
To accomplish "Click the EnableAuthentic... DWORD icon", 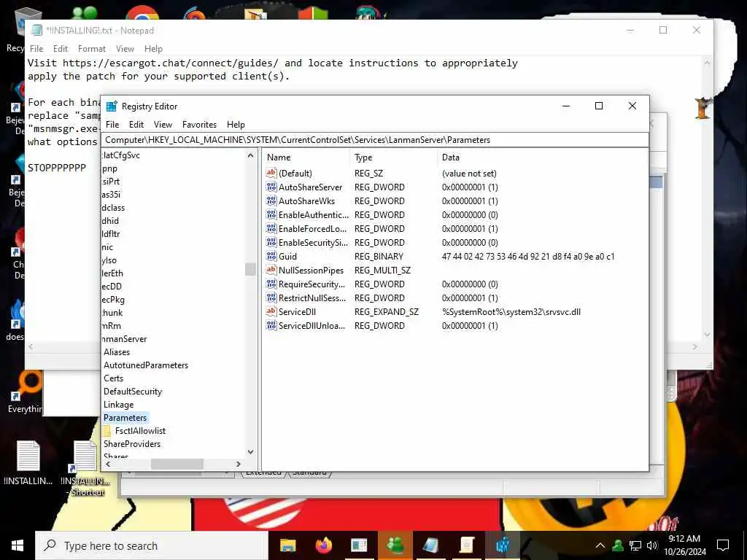I will [271, 214].
